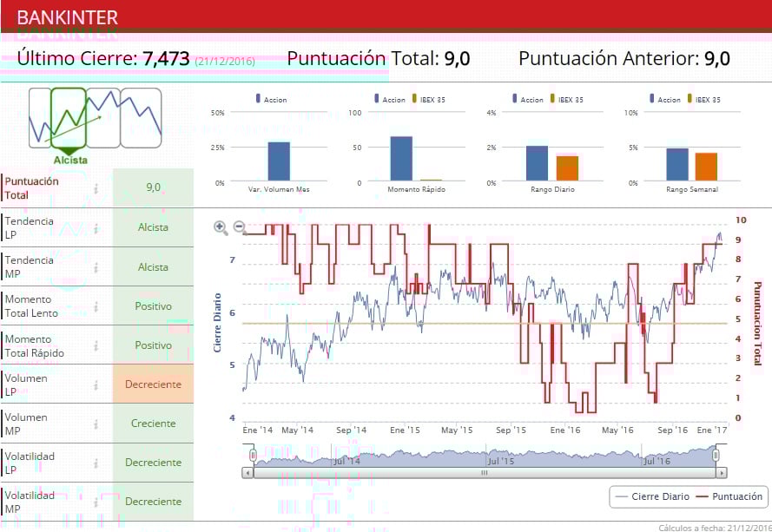Click the orange IBEX bar in Rango Diario chart
Image resolution: width=772 pixels, height=532 pixels.
click(567, 168)
